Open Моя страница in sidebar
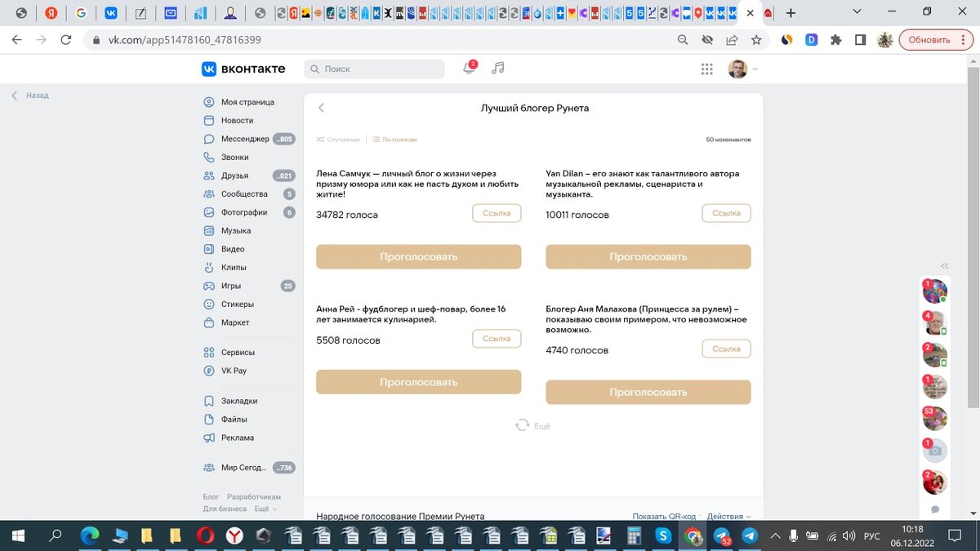This screenshot has width=980, height=551. pyautogui.click(x=248, y=102)
